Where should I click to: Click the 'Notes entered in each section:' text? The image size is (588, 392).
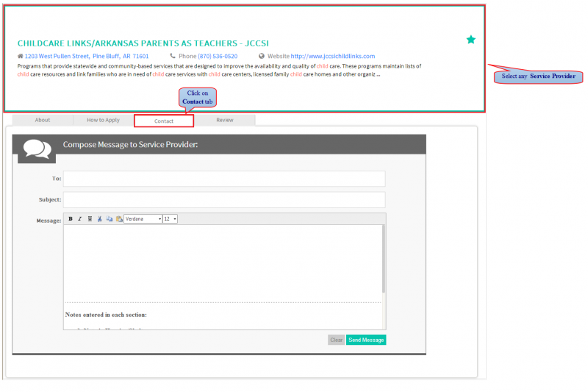106,315
